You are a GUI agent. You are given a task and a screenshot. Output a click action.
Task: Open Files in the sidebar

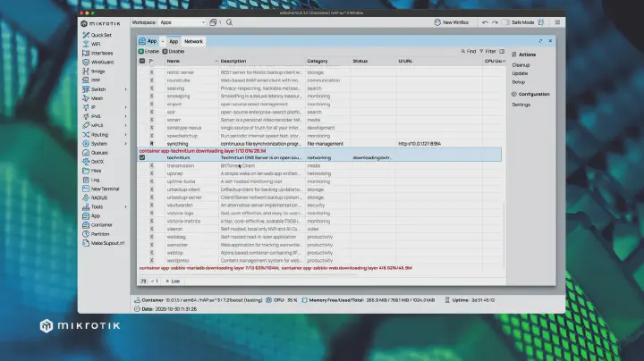[x=92, y=171]
